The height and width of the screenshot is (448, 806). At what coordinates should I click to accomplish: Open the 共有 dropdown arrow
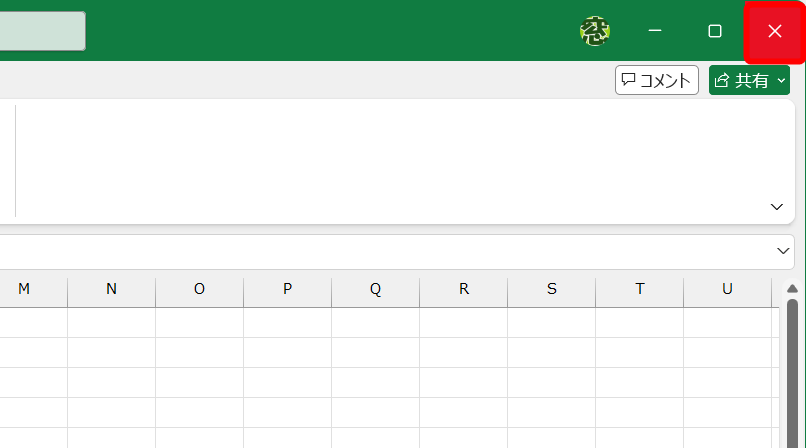tap(781, 80)
